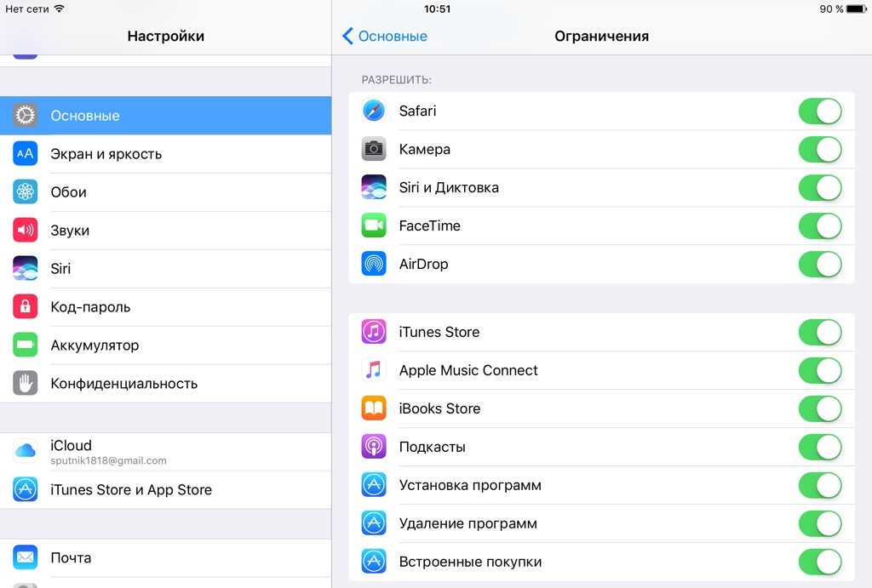Open Аккумулятор settings
This screenshot has width=872, height=588.
click(x=166, y=345)
